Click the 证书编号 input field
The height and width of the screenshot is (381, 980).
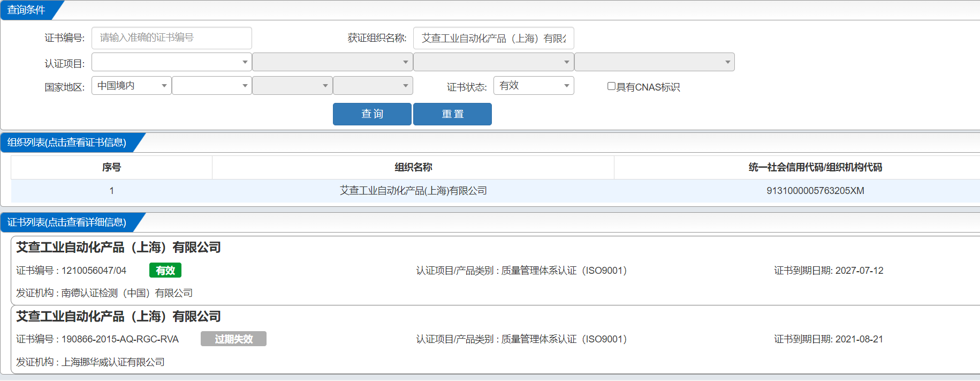(x=171, y=38)
